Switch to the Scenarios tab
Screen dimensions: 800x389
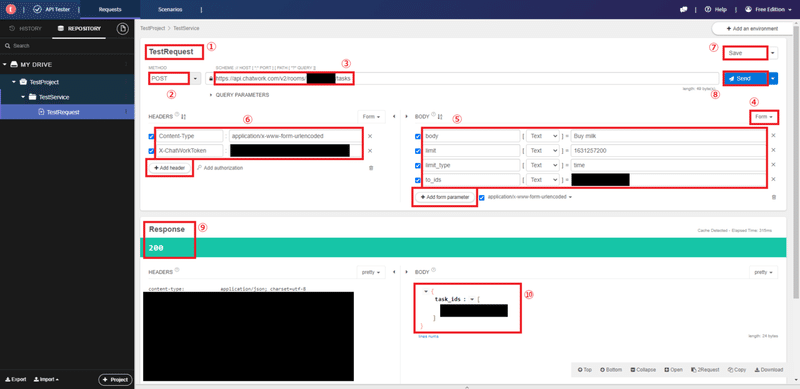tap(169, 9)
